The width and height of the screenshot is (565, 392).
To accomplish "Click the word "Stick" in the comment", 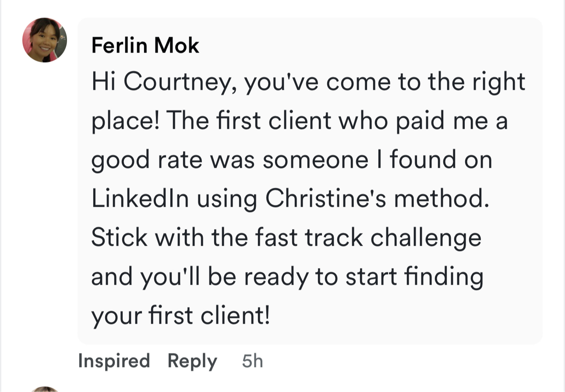I will click(x=119, y=237).
